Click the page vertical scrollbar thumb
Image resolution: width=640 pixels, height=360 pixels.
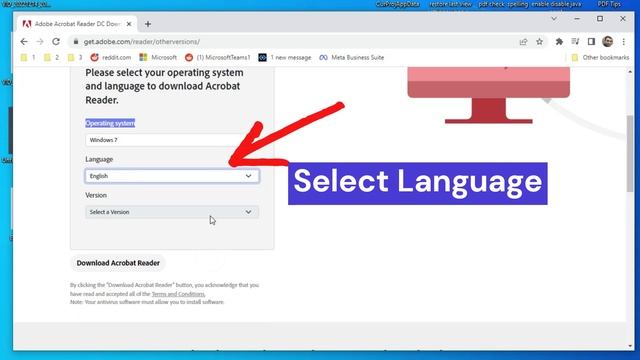[x=630, y=153]
